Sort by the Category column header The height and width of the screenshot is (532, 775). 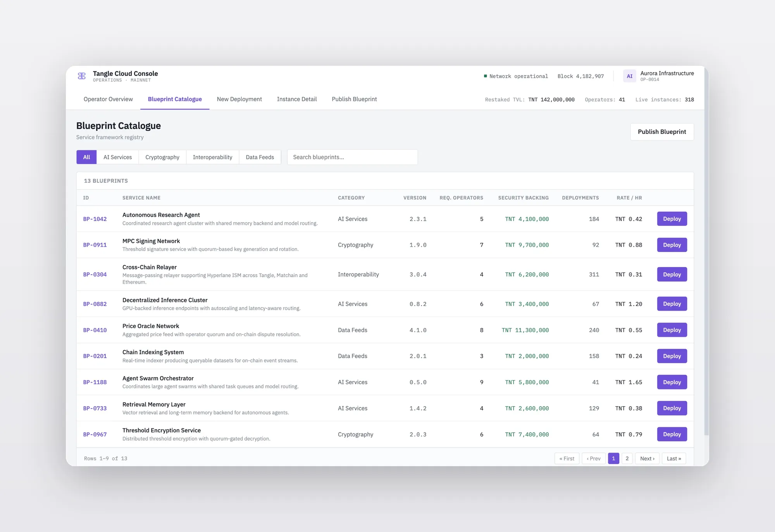(x=351, y=198)
